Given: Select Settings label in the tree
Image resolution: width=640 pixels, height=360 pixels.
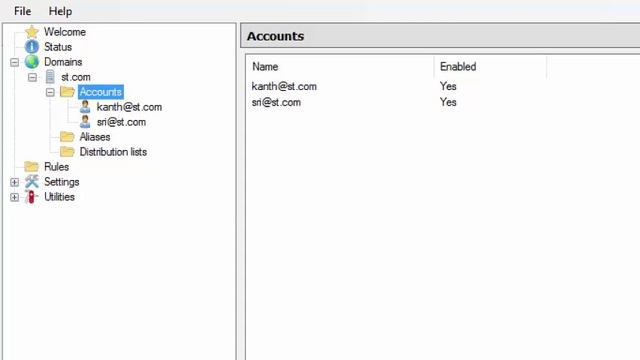Looking at the screenshot, I should click(x=62, y=182).
